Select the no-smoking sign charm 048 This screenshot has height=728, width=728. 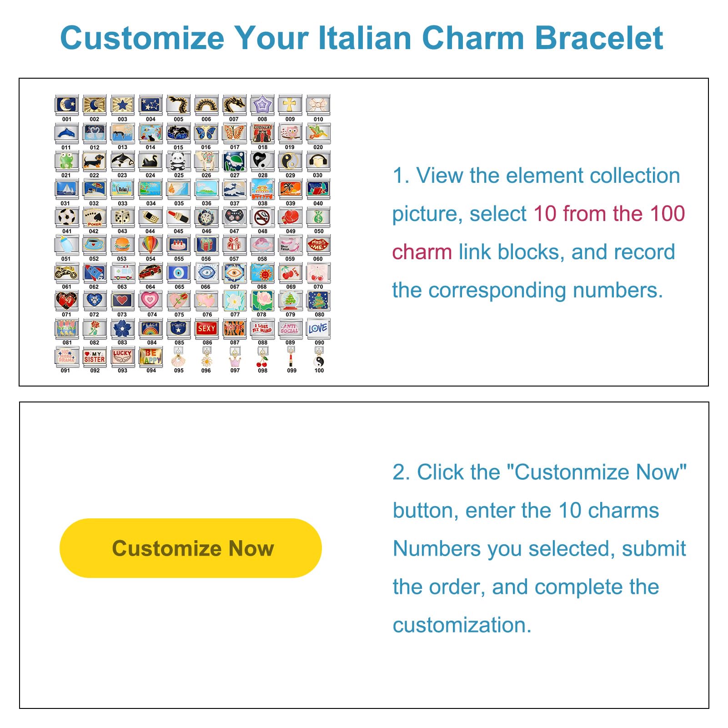(x=262, y=217)
